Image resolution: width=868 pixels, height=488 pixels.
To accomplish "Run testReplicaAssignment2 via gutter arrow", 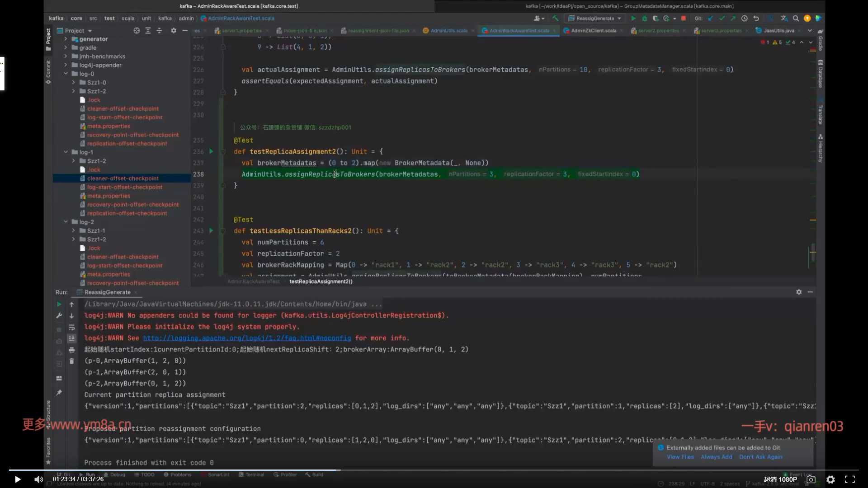I will 211,152.
